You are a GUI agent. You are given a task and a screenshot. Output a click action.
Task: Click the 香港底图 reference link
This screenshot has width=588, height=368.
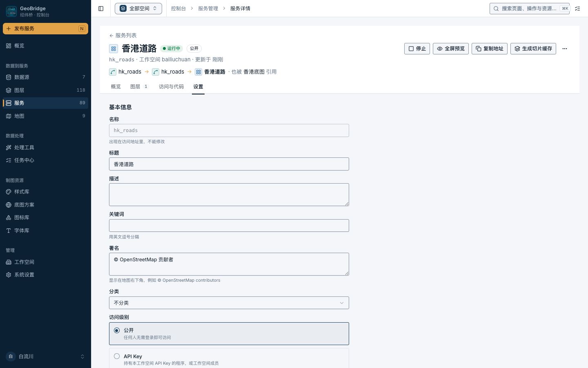coord(254,72)
